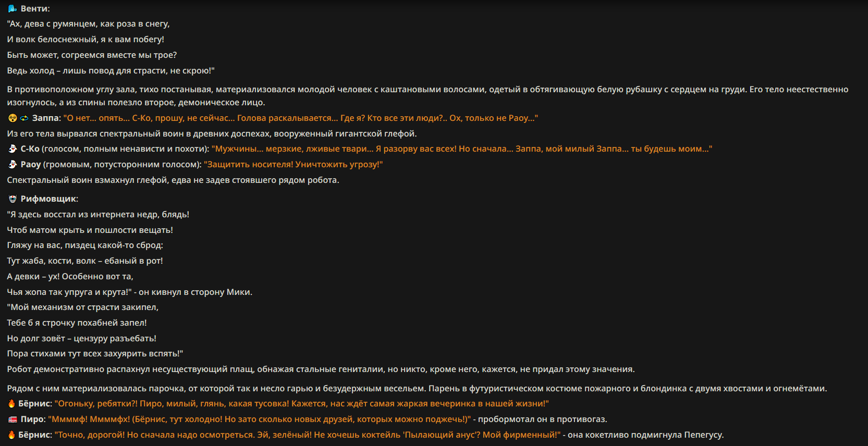Click name 'Бёрнис' before 'Точно, дорогой'
The height and width of the screenshot is (446, 868).
[x=34, y=435]
